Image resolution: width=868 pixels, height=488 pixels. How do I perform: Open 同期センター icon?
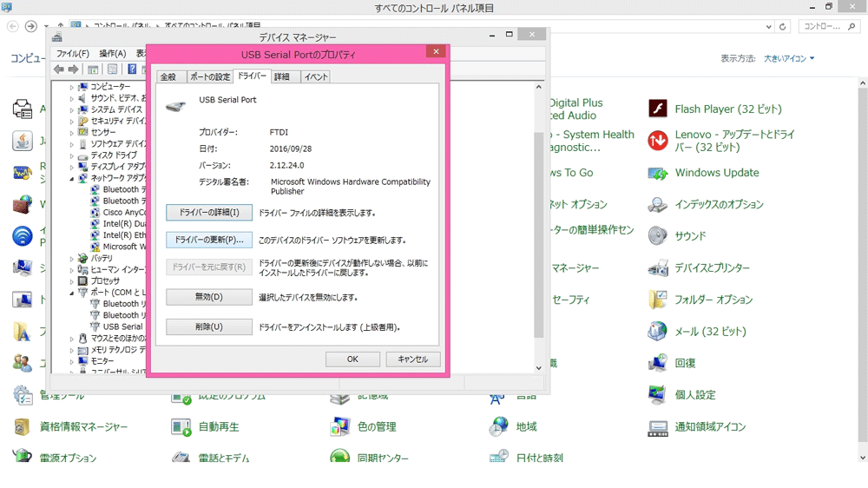pos(340,456)
